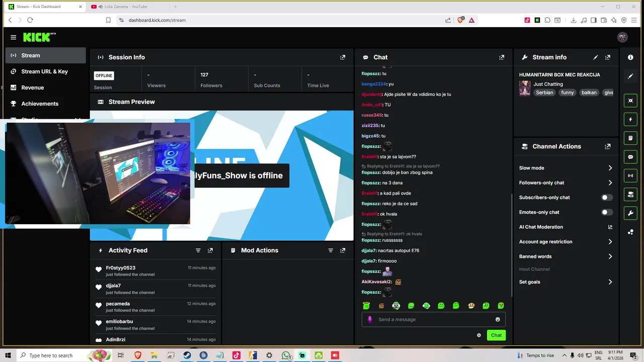
Task: Toggle activity feed lightning widget in rail
Action: pos(630,120)
